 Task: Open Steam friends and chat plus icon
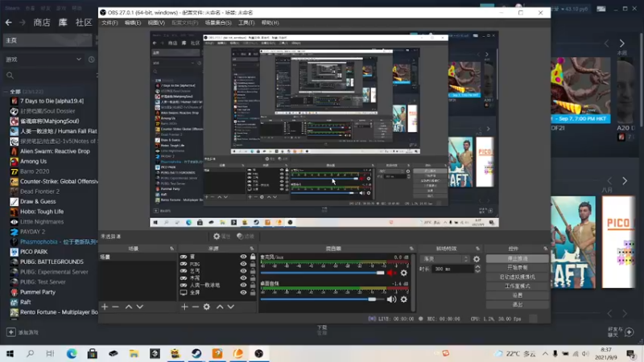[630, 331]
